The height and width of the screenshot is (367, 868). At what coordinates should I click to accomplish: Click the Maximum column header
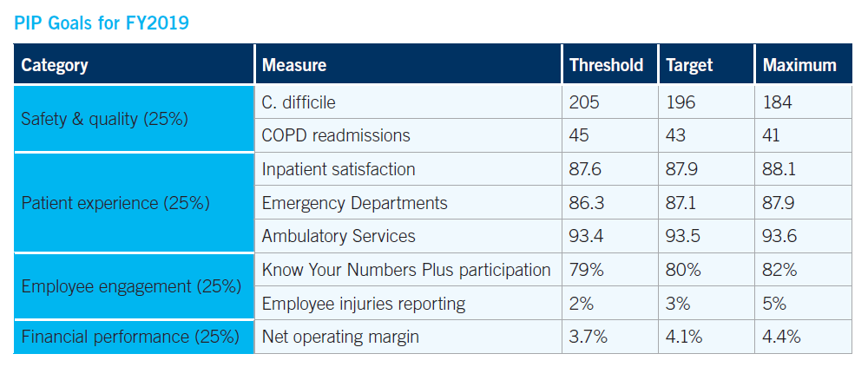(799, 65)
